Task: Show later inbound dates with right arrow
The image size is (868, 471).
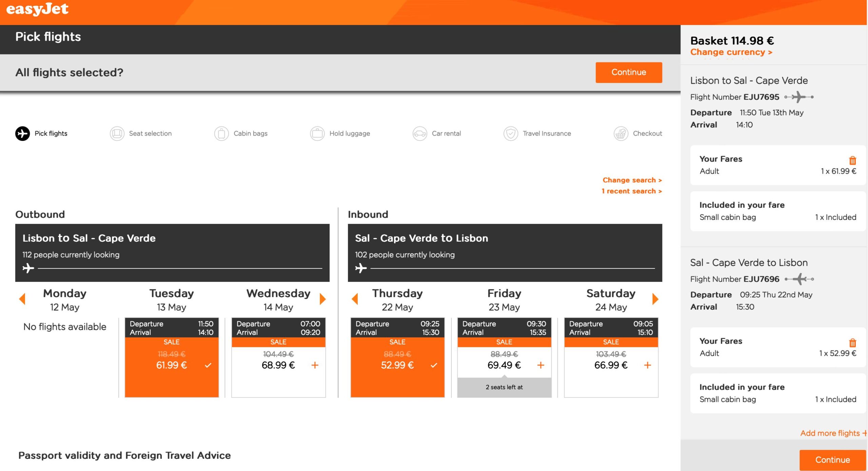Action: tap(655, 299)
